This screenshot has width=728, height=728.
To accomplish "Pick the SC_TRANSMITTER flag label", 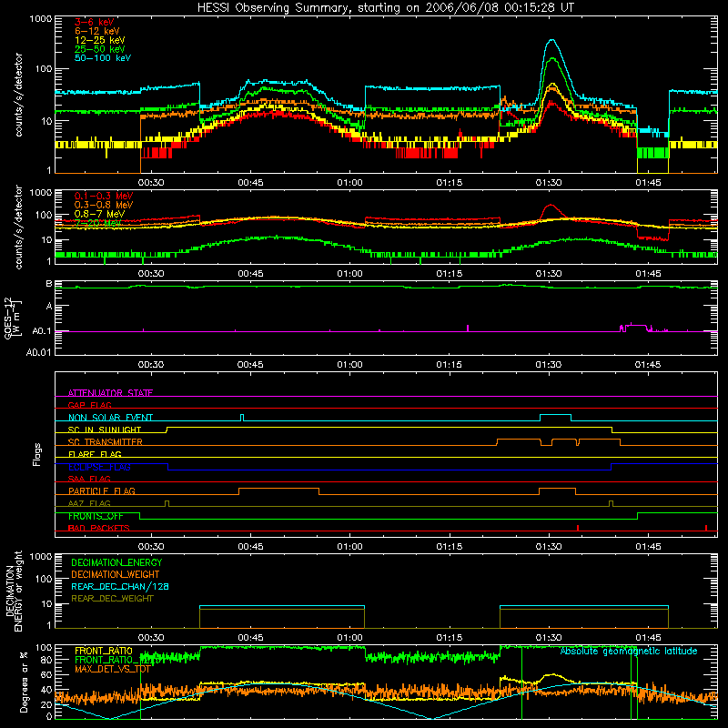I will 105,441.
